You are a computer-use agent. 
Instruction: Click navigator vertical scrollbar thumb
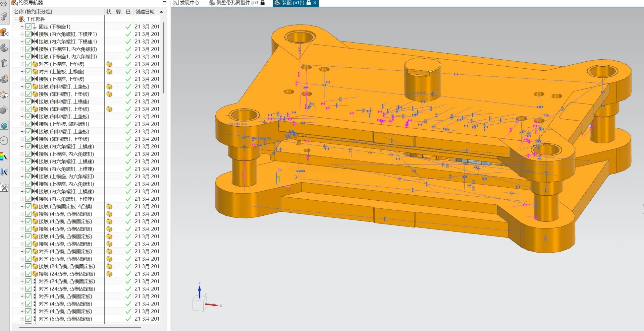[x=163, y=58]
